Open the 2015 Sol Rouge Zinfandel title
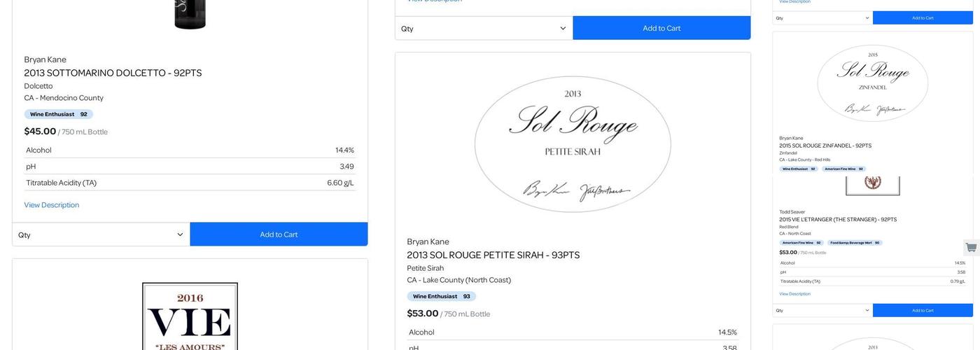Viewport: 980px width, 350px height. tap(825, 146)
